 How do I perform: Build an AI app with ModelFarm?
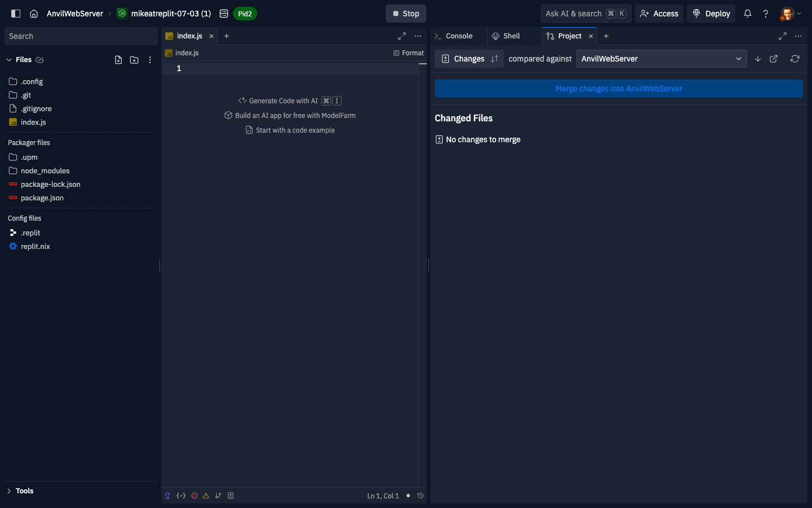point(290,116)
